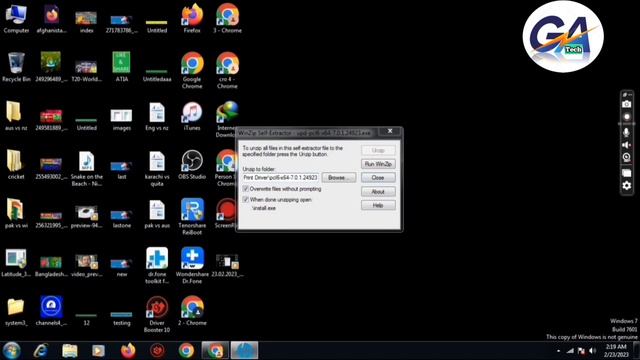Viewport: 640px width, 360px height.
Task: Open the 23.02.2023 video file thumbnail
Action: (227, 265)
